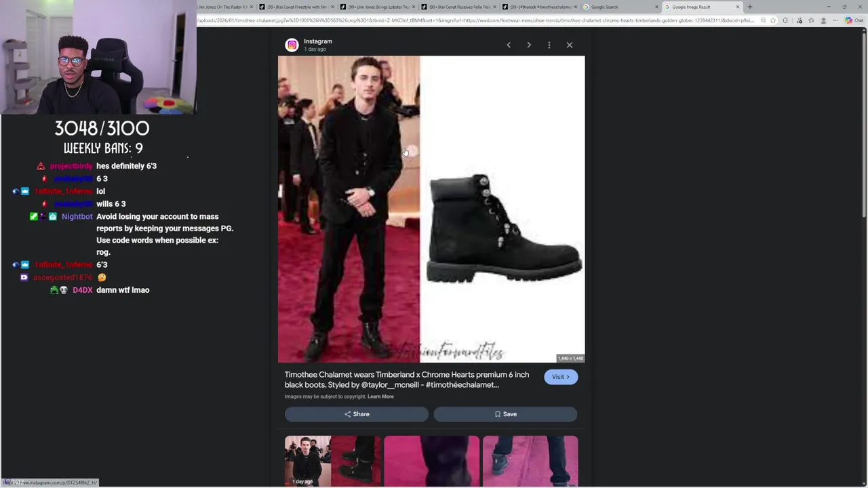Click the D4DX username in chat
Image resolution: width=868 pixels, height=488 pixels.
coord(83,290)
